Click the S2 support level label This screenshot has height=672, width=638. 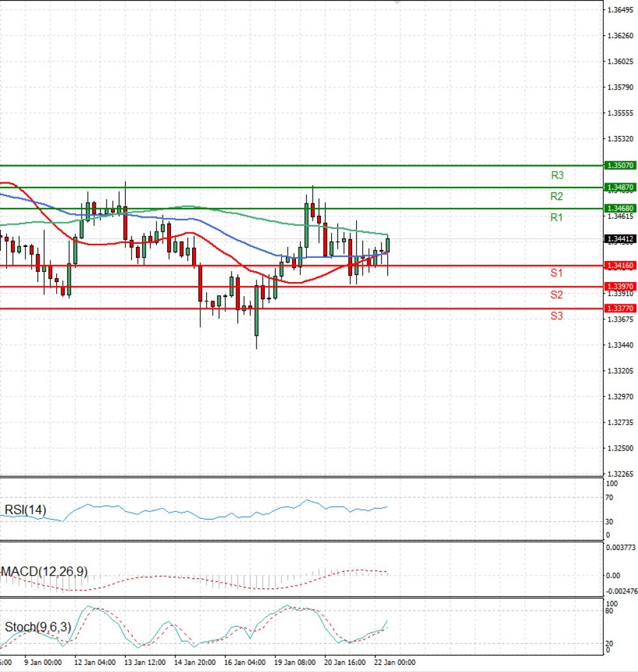coord(556,295)
